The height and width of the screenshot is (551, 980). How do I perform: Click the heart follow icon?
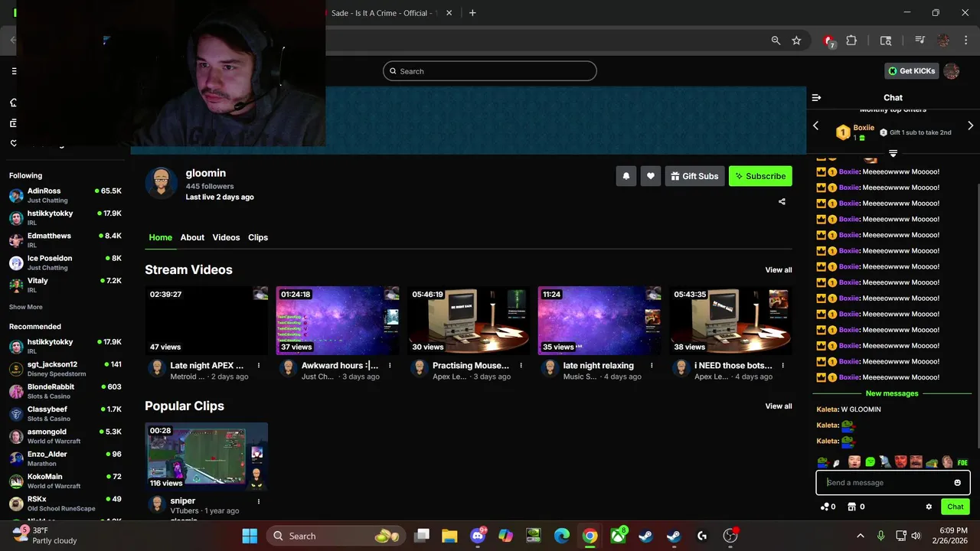pyautogui.click(x=651, y=176)
